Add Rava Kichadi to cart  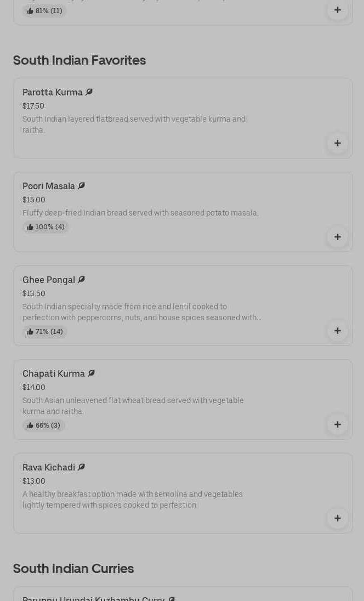[337, 518]
